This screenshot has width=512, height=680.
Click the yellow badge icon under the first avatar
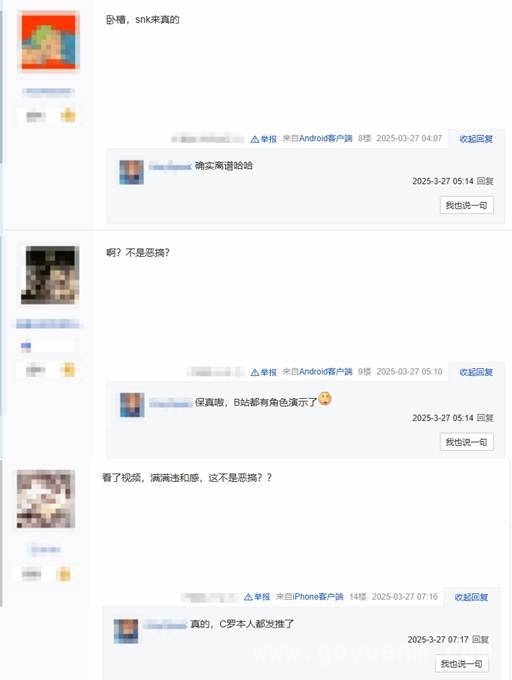pyautogui.click(x=68, y=116)
